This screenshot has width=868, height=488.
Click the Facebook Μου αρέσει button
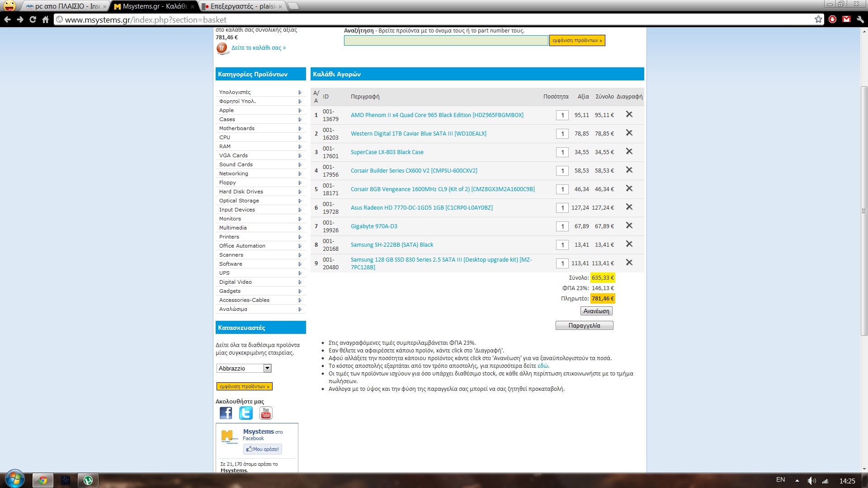(262, 449)
